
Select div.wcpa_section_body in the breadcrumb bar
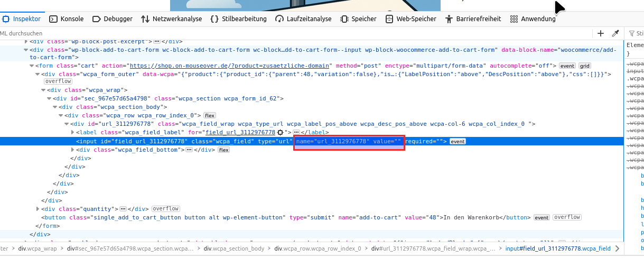click(x=234, y=248)
